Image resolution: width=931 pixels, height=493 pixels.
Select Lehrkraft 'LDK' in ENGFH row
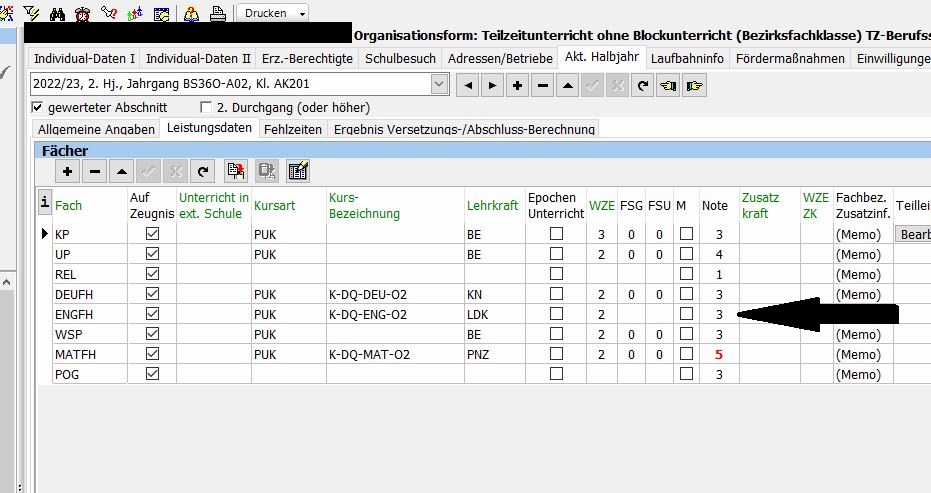pos(495,315)
